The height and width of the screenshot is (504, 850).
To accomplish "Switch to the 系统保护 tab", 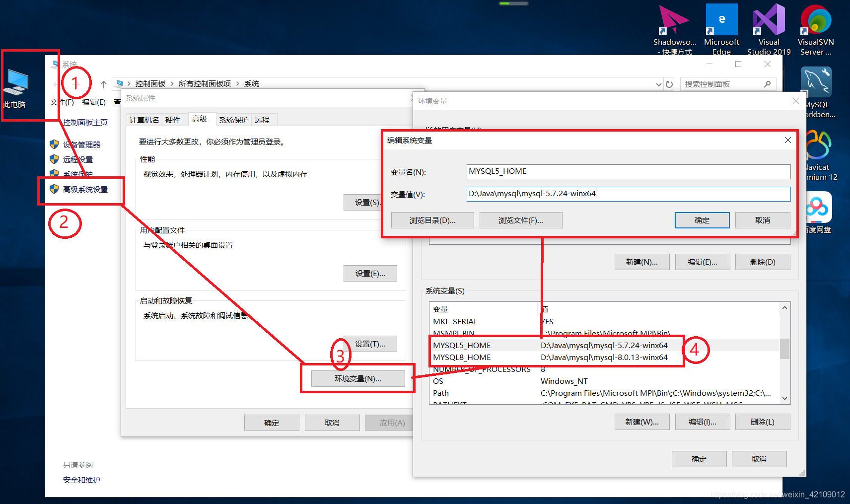I will click(x=233, y=120).
